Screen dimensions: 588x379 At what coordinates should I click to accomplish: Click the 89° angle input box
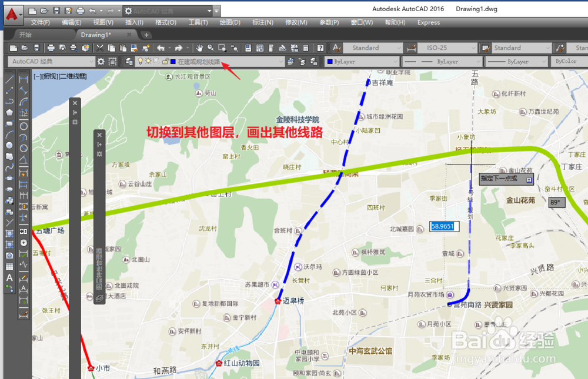(556, 203)
